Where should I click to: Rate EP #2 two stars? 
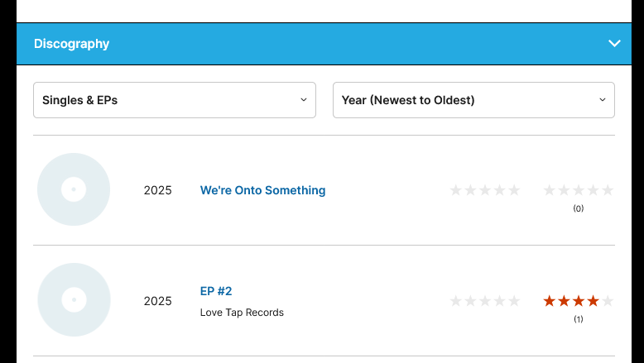pyautogui.click(x=470, y=301)
